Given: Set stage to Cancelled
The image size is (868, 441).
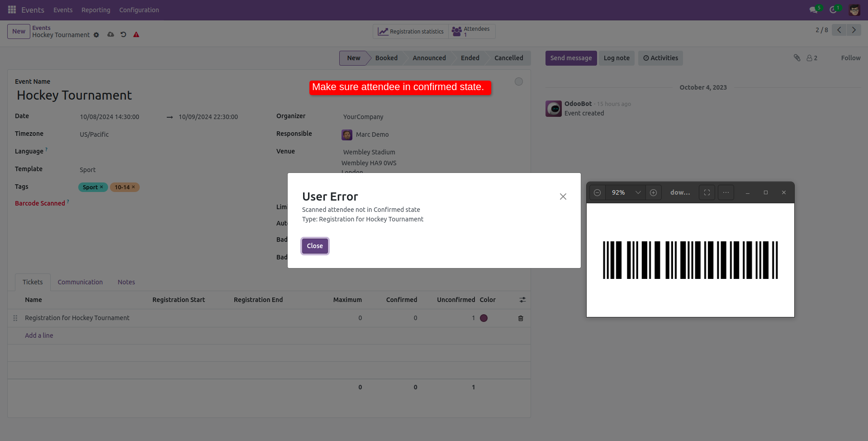Looking at the screenshot, I should click(x=508, y=58).
